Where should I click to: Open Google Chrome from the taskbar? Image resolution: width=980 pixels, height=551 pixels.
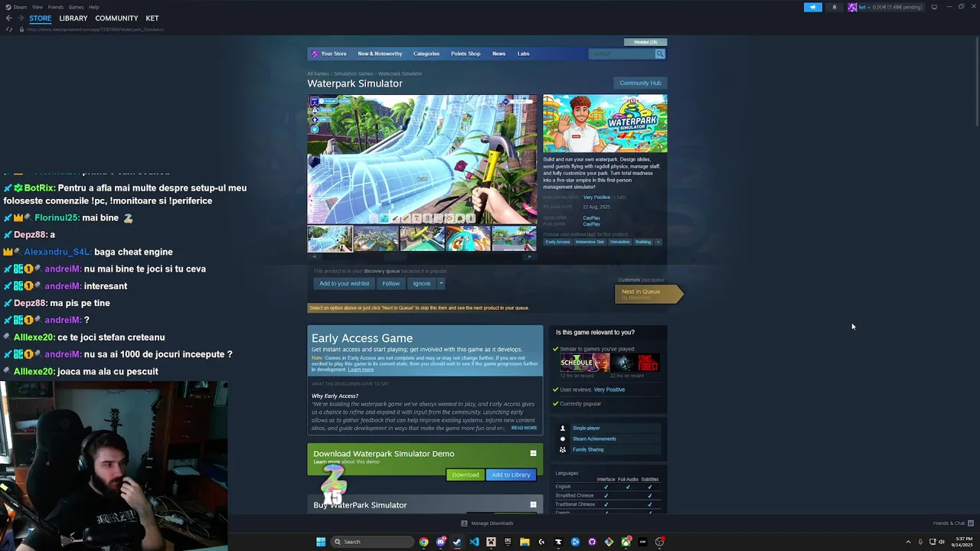pyautogui.click(x=423, y=542)
